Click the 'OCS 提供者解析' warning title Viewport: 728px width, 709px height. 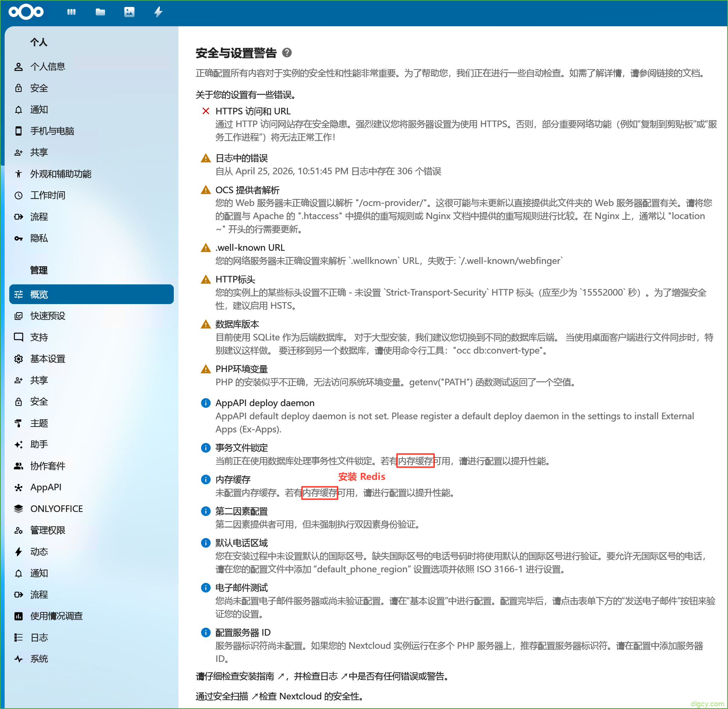(x=248, y=190)
